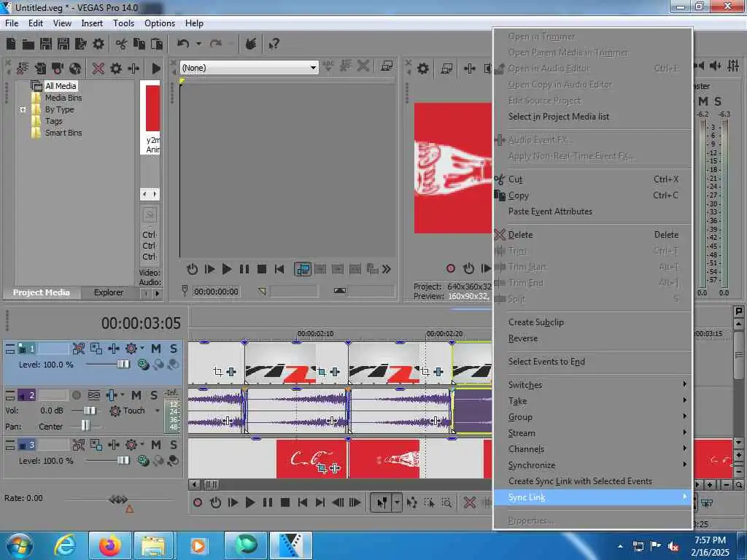
Task: Open edit tool selector dropdown arrow
Action: pyautogui.click(x=396, y=502)
